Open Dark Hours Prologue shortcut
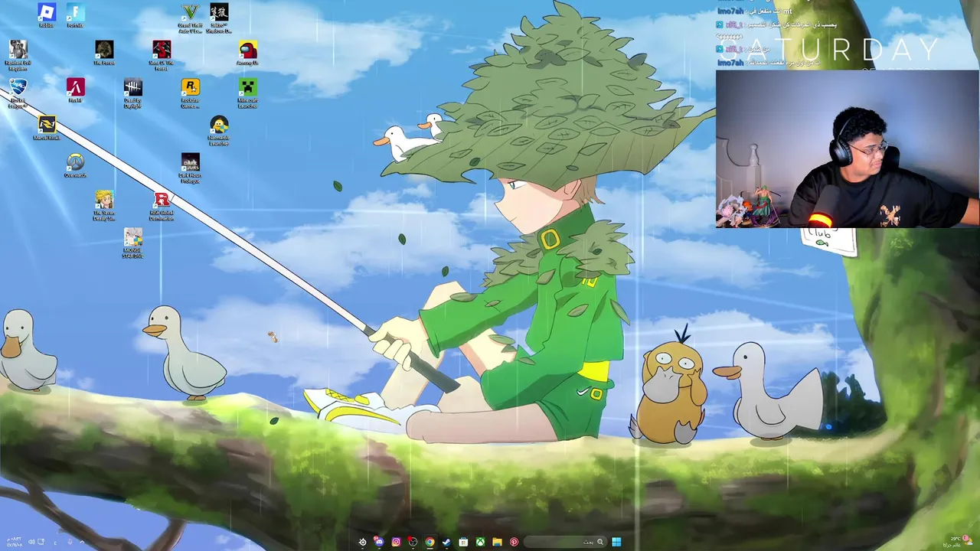980x551 pixels. pyautogui.click(x=190, y=168)
